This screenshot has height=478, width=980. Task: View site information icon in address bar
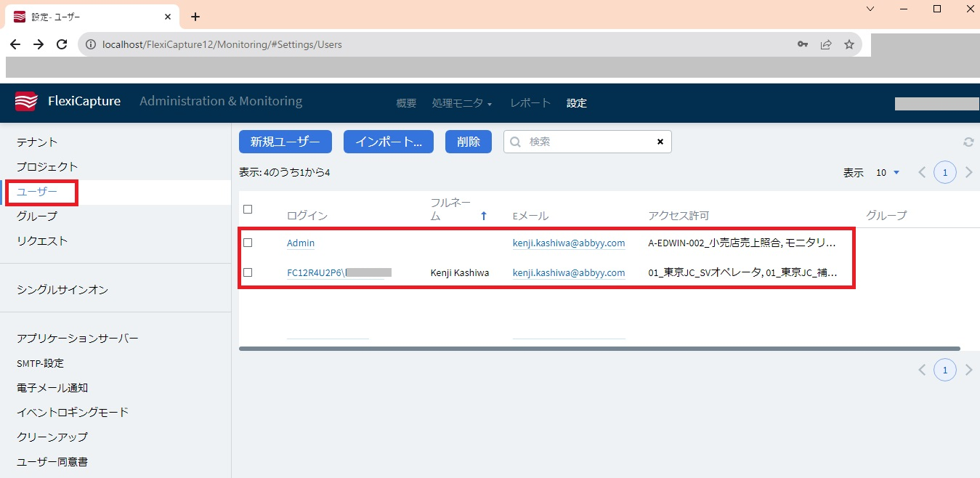tap(91, 44)
